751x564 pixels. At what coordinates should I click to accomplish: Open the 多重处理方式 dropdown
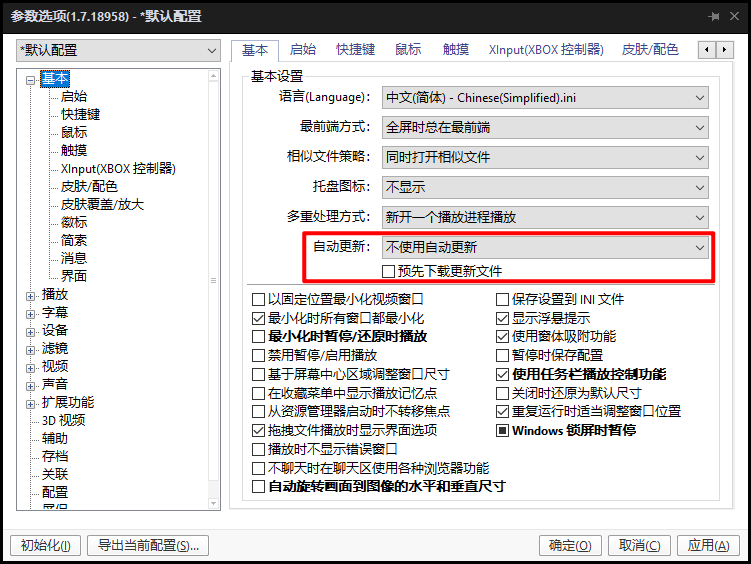click(x=545, y=218)
